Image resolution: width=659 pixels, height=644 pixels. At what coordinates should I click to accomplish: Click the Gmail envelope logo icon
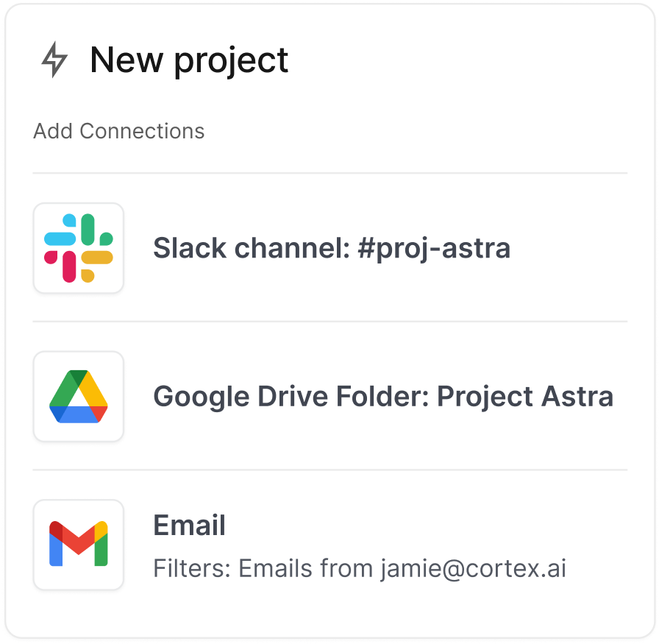coord(79,545)
